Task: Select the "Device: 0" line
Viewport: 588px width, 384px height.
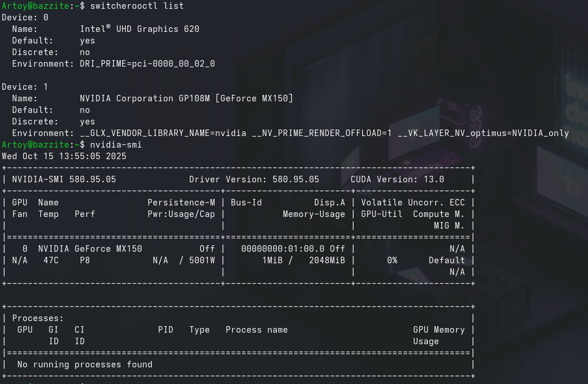Action: (x=25, y=18)
